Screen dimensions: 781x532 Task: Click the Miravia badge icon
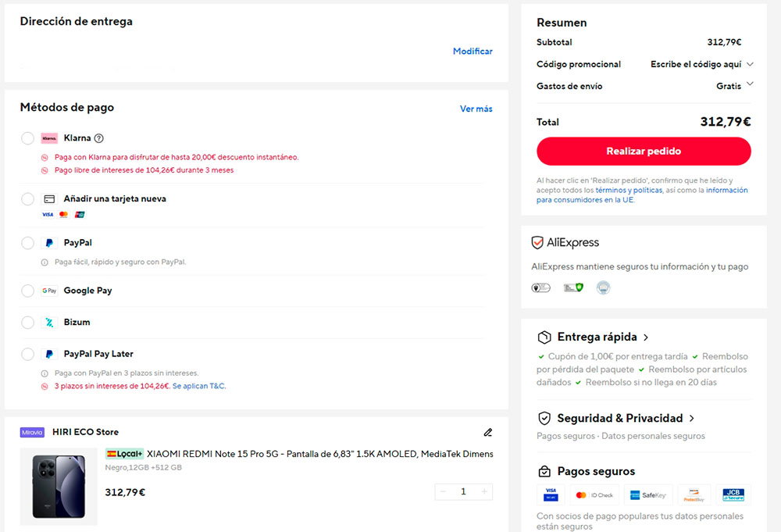[32, 432]
